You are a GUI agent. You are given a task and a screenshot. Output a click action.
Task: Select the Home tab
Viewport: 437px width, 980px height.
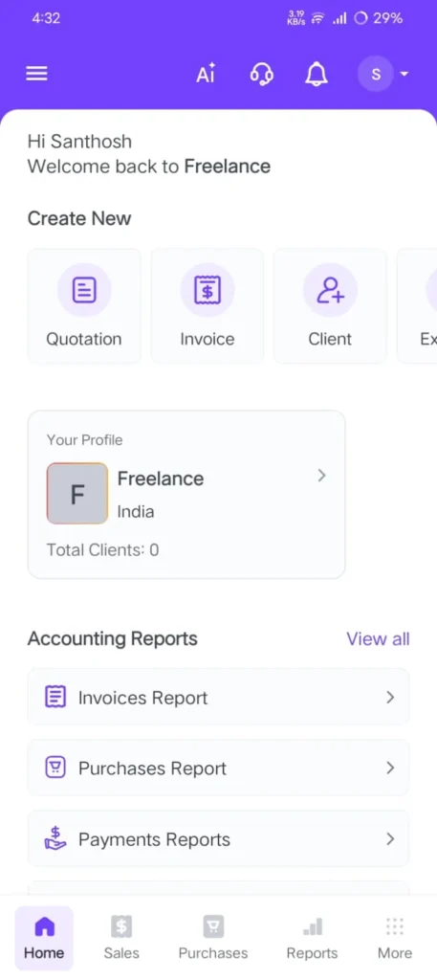point(44,938)
